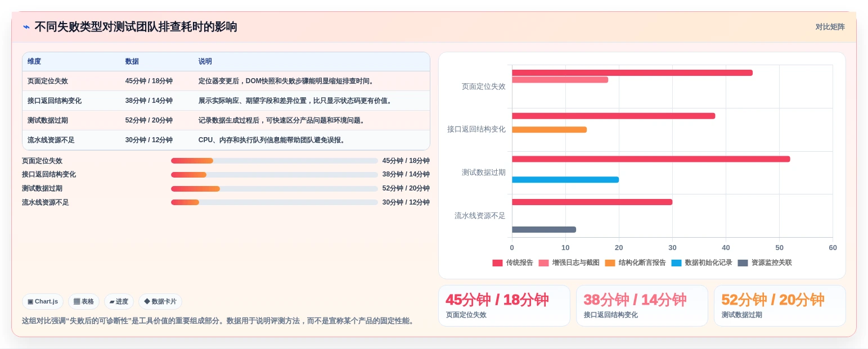Click the lightning icon beside the title
Viewport: 868px width, 349px height.
click(x=26, y=26)
